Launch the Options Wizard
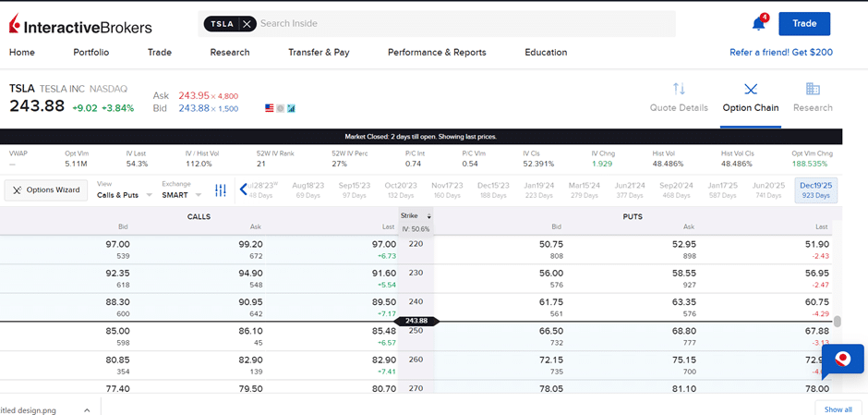Image resolution: width=868 pixels, height=415 pixels. 46,190
